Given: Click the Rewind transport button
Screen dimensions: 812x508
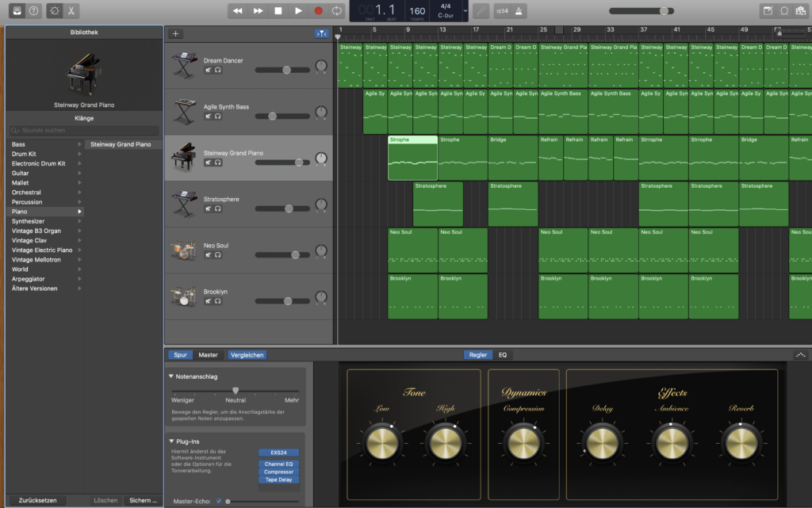Looking at the screenshot, I should pos(237,11).
